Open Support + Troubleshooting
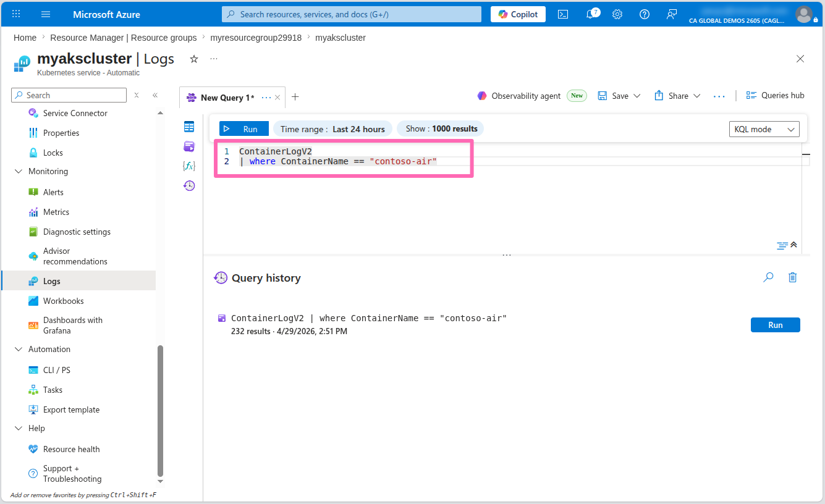The image size is (825, 504). pyautogui.click(x=72, y=474)
